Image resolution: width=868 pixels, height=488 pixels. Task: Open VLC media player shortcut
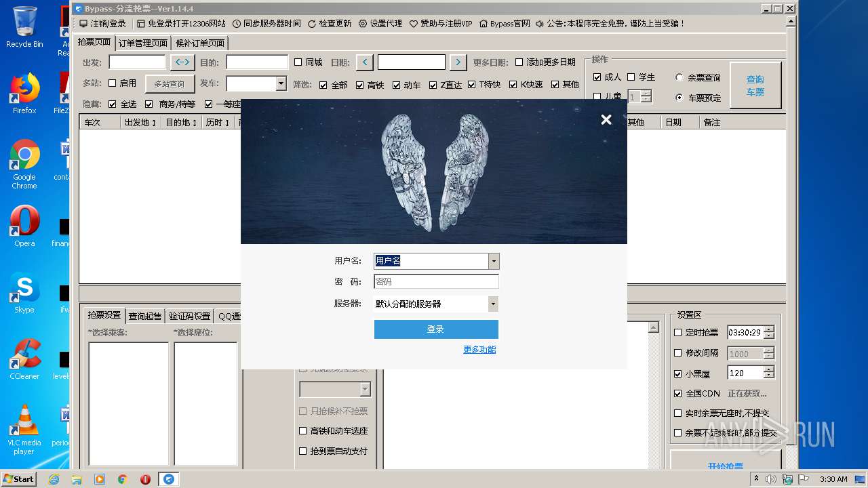pos(24,430)
